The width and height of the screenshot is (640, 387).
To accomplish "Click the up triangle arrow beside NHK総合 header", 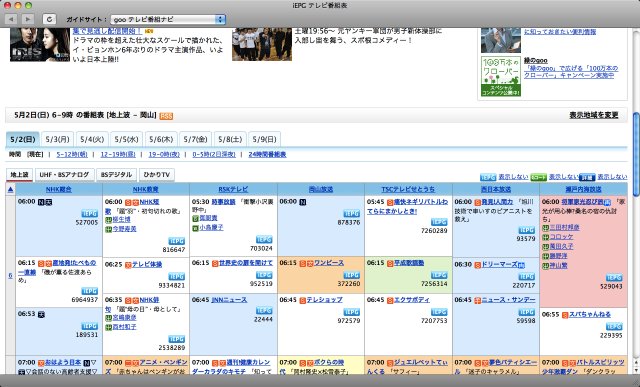I will [11, 189].
